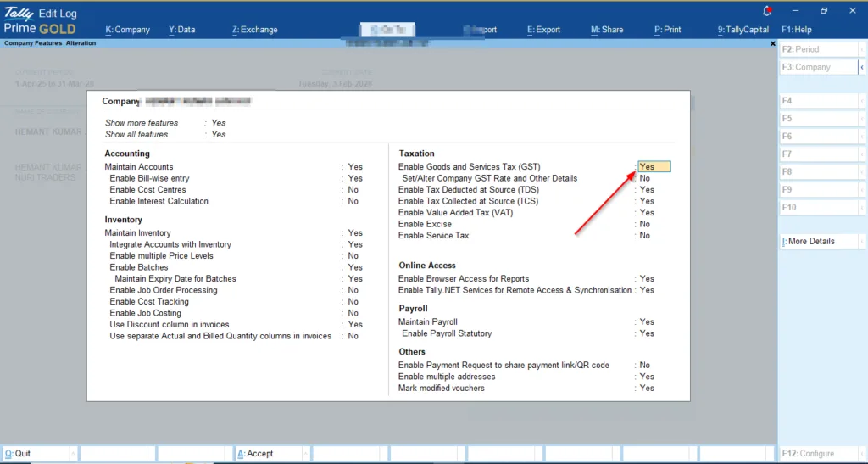Expand the arrow beside I: More Details
Viewport: 868px width, 464px height.
[x=862, y=242]
